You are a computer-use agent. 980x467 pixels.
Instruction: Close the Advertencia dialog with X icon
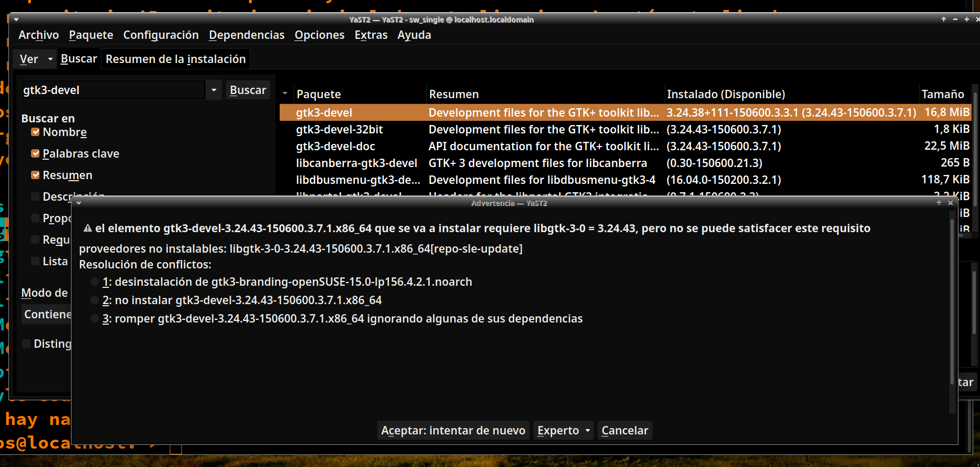tap(951, 203)
